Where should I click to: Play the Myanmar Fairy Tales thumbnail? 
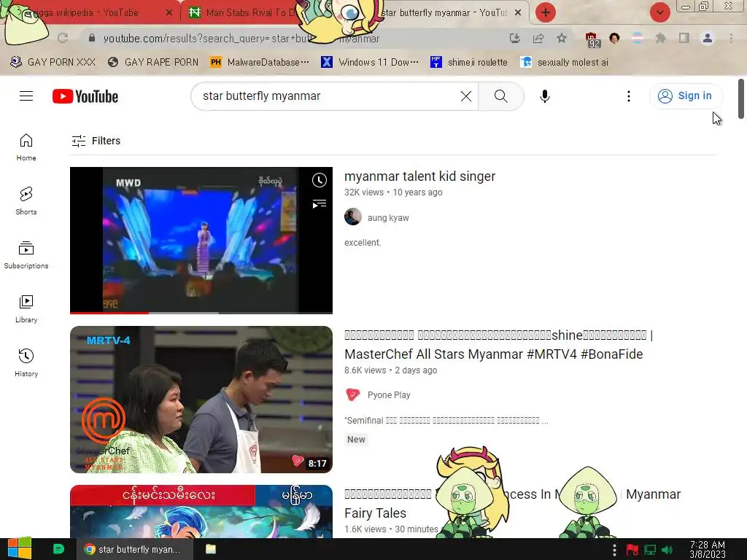click(201, 511)
